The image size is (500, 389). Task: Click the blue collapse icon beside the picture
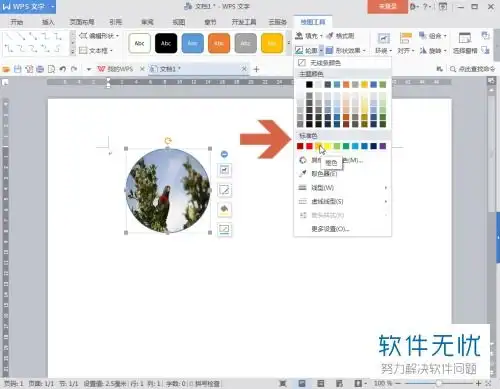[x=224, y=154]
